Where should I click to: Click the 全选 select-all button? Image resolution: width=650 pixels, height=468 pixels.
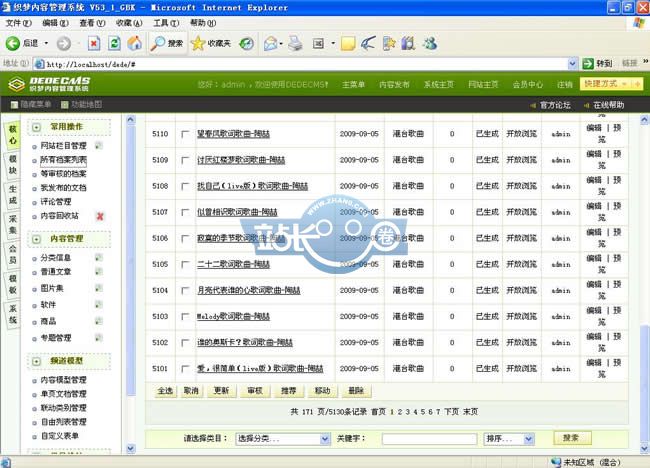(165, 391)
